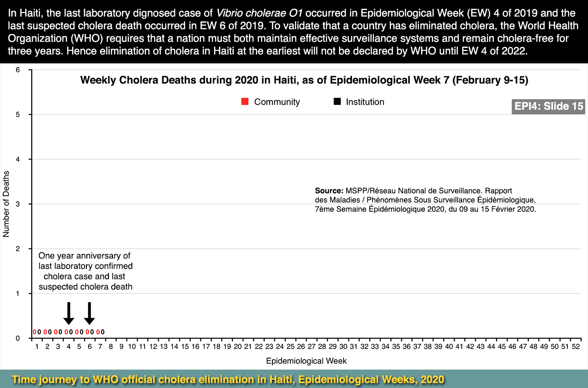Select week 1 on the x-axis
Viewport: 588px width, 388px height.
point(37,347)
